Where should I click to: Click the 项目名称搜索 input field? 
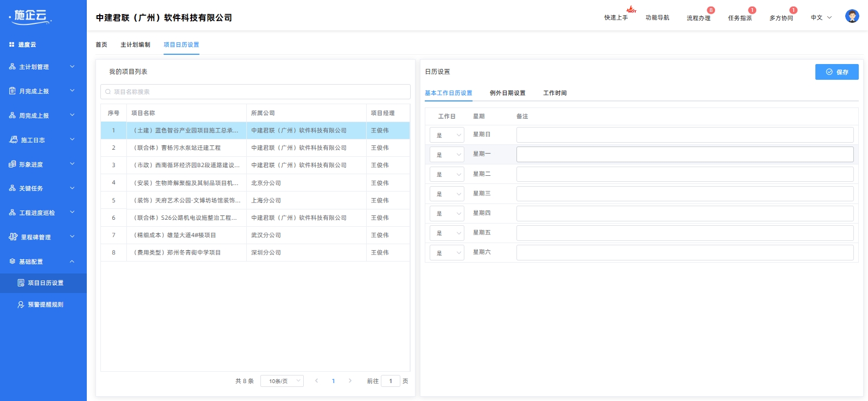[x=256, y=92]
